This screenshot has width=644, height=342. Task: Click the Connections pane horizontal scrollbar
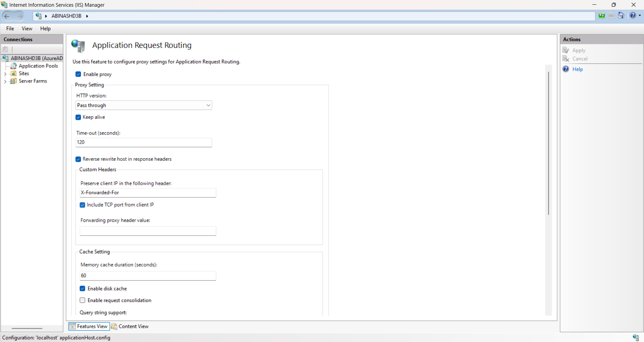click(x=27, y=328)
